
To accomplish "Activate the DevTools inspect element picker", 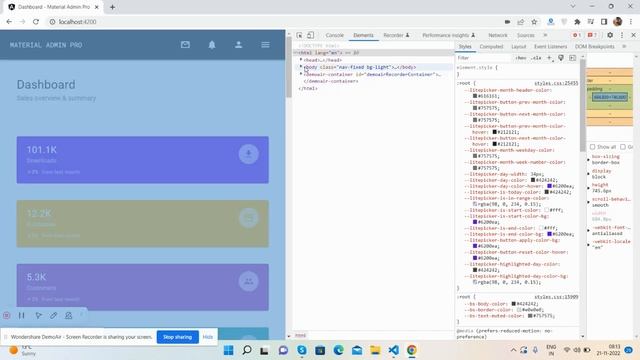I will pos(299,35).
